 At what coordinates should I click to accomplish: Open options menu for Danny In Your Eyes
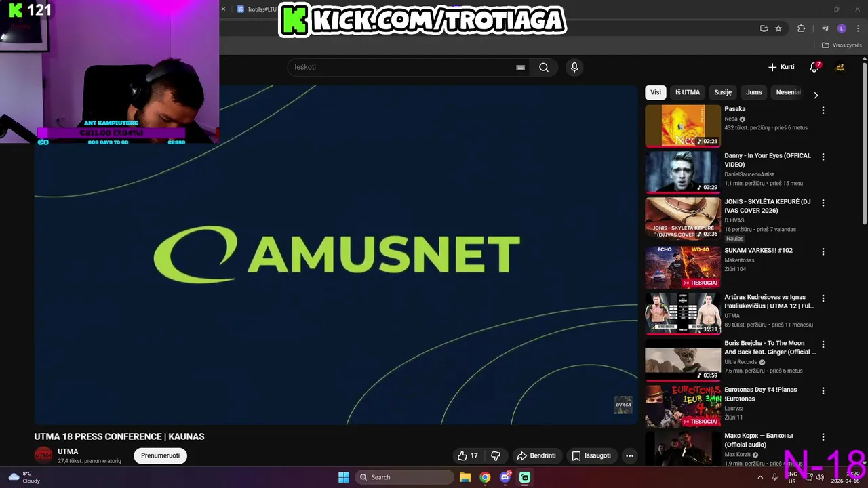pos(823,157)
